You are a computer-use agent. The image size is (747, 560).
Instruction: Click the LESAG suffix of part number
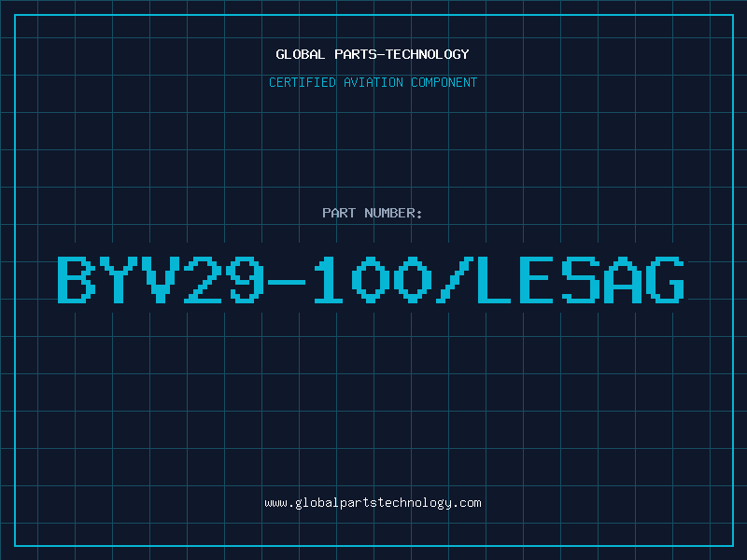click(581, 280)
